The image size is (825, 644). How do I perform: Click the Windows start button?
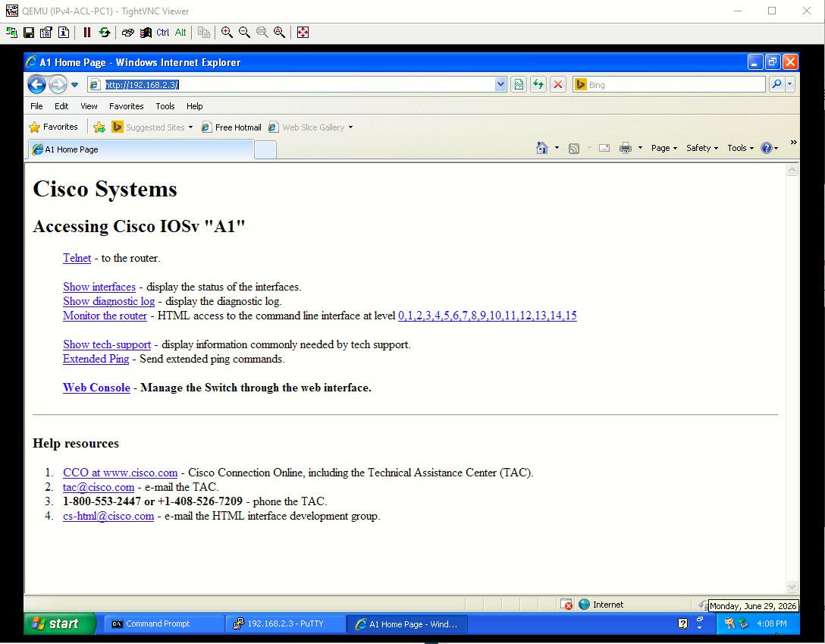(x=59, y=624)
